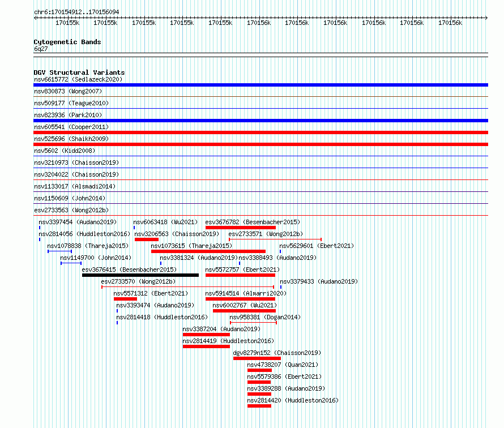Click nsv1149700 (John2014) label

[96, 258]
